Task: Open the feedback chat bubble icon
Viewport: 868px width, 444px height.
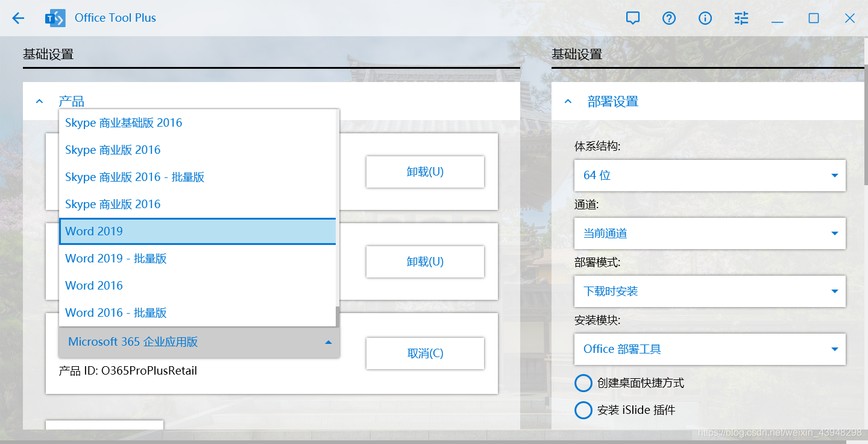Action: (x=632, y=18)
